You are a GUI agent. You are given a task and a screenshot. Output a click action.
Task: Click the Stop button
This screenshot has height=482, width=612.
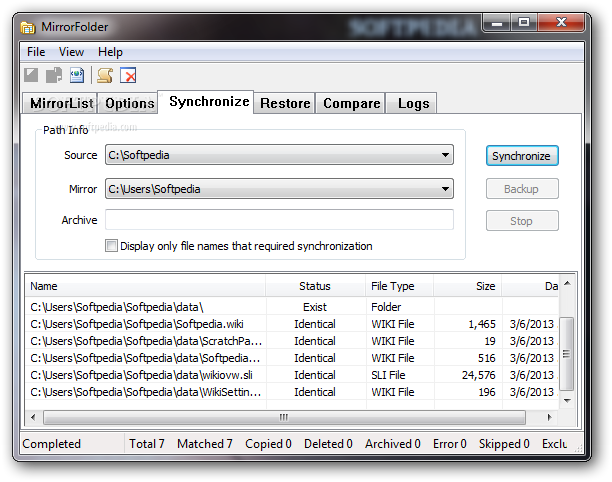click(522, 221)
